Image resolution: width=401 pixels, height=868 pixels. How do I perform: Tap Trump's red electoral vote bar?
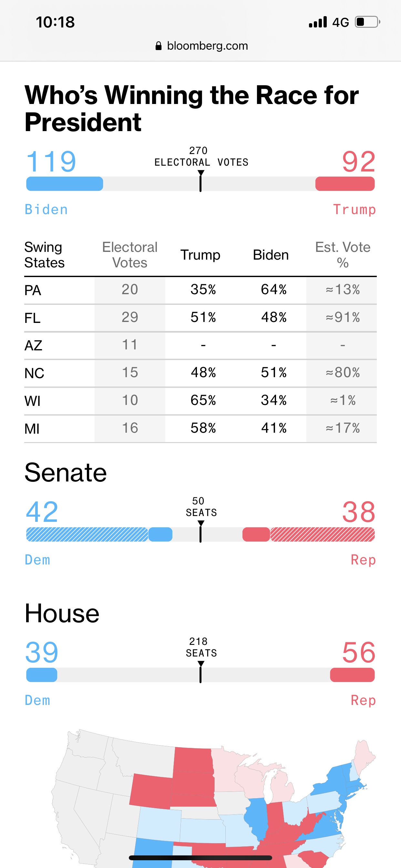click(345, 184)
